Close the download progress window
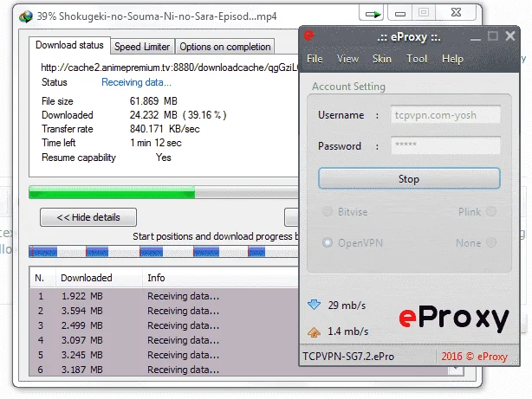The width and height of the screenshot is (532, 399). pyautogui.click(x=456, y=13)
